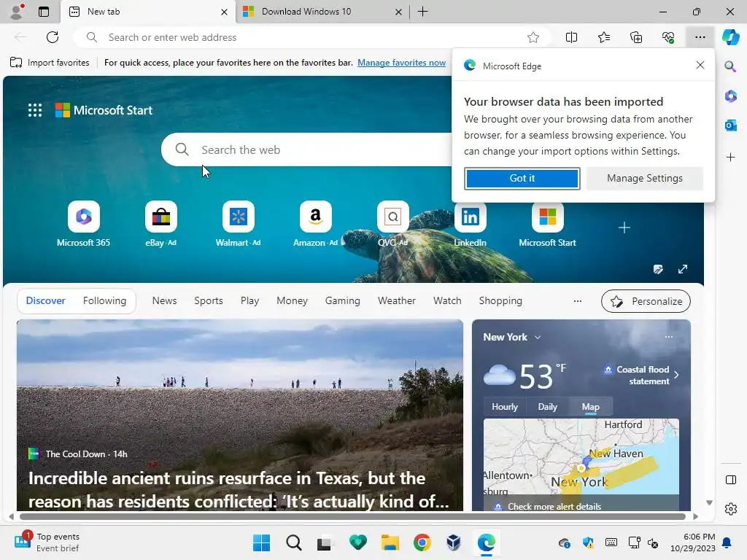Image resolution: width=747 pixels, height=560 pixels.
Task: Open Chrome from the taskbar
Action: pos(422,542)
